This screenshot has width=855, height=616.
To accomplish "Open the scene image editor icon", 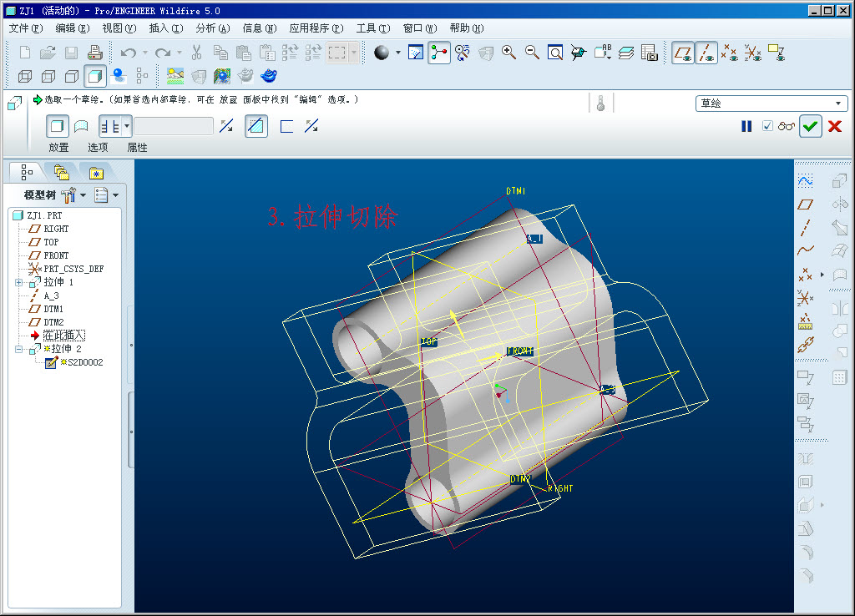I will click(175, 76).
